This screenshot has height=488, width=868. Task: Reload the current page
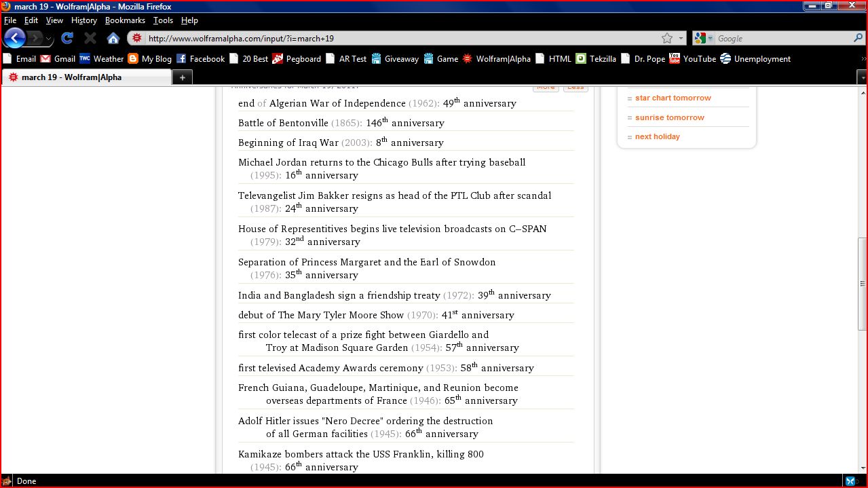click(67, 39)
